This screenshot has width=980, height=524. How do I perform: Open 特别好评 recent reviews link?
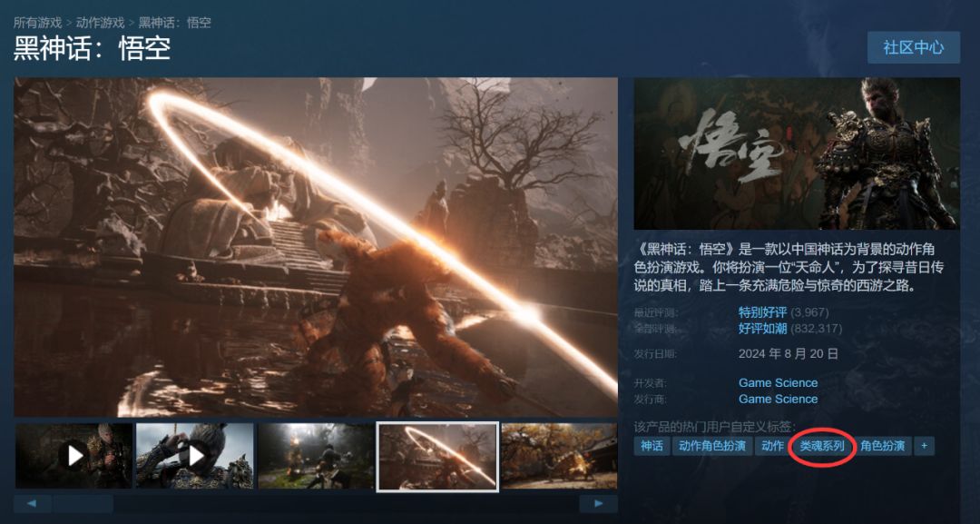point(762,312)
